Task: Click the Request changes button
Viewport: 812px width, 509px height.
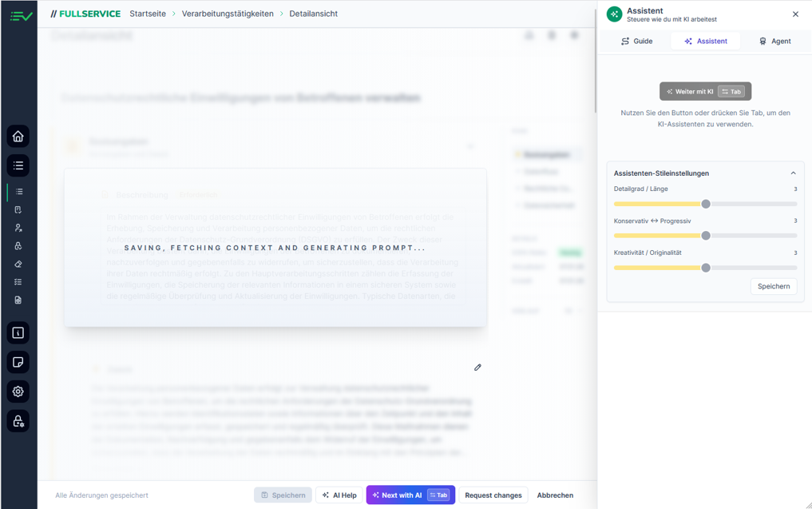Action: click(493, 495)
